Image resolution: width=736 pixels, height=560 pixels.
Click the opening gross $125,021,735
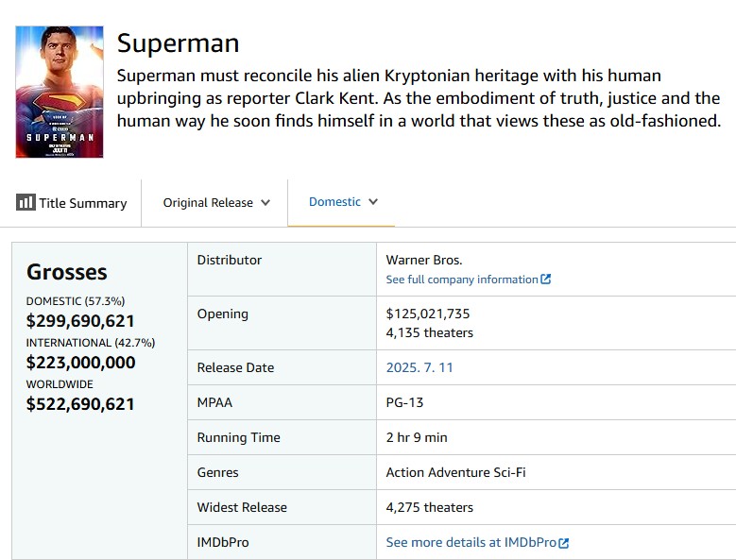[428, 314]
